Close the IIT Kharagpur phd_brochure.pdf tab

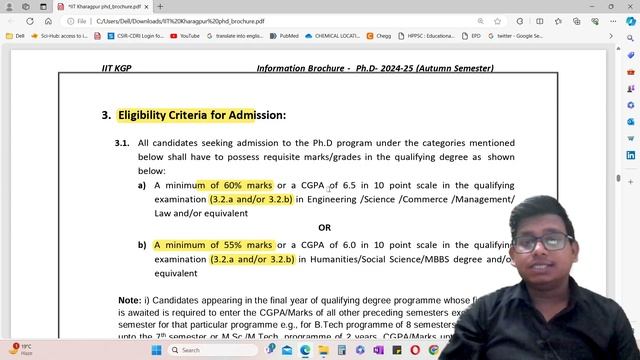[146, 7]
